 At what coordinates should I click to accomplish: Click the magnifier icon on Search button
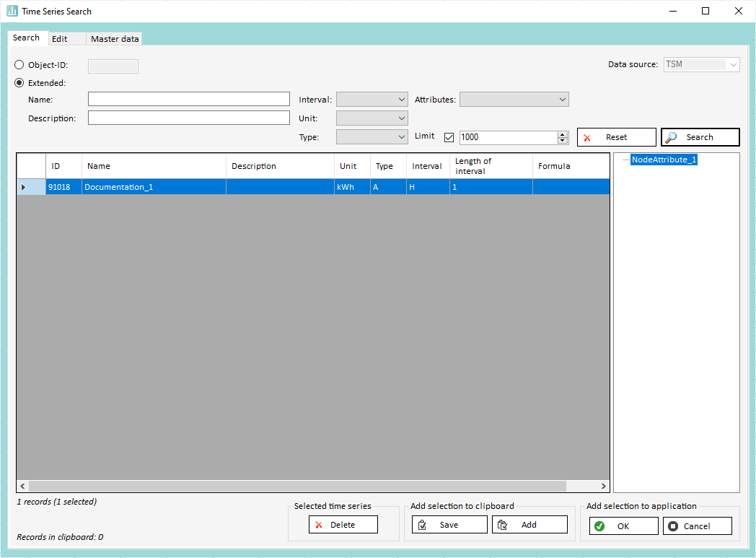672,137
